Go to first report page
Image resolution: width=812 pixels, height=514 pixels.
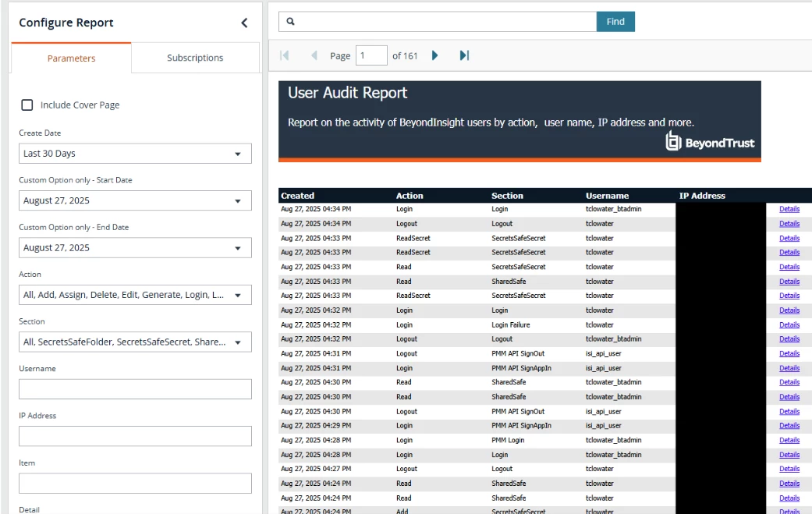pyautogui.click(x=284, y=55)
